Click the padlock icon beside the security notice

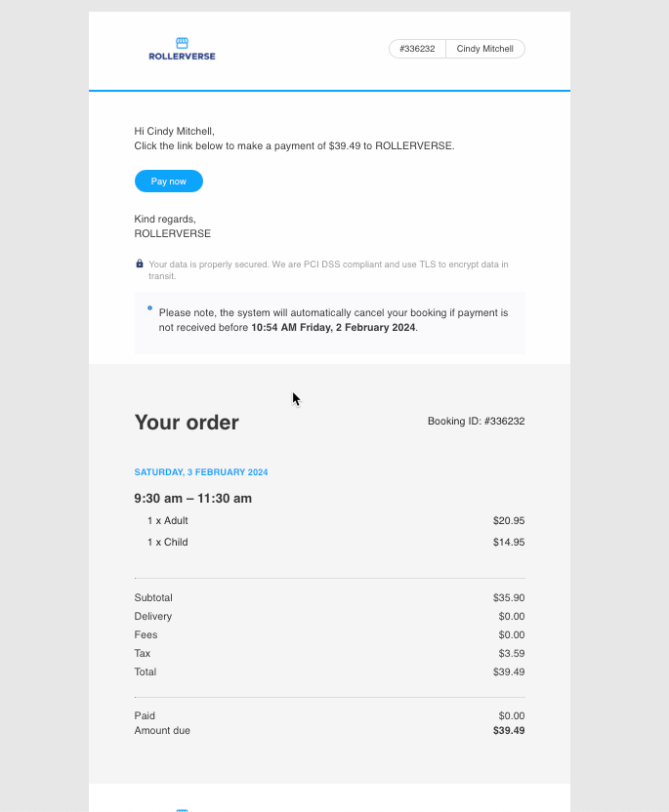tap(138, 264)
